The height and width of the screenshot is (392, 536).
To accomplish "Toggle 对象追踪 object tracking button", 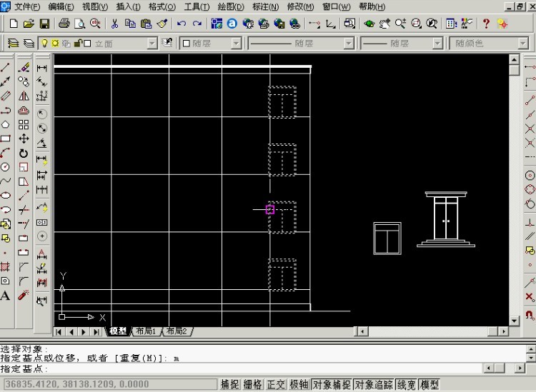I will [x=374, y=384].
